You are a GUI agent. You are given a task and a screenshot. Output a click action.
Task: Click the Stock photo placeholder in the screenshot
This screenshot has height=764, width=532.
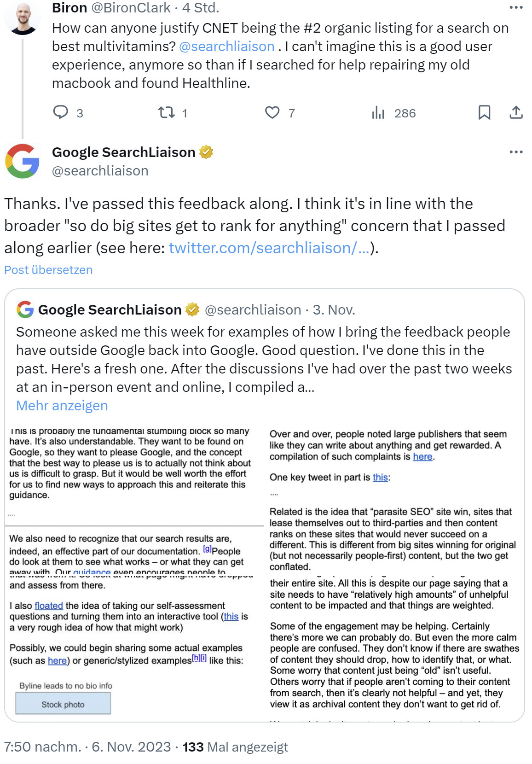[63, 704]
